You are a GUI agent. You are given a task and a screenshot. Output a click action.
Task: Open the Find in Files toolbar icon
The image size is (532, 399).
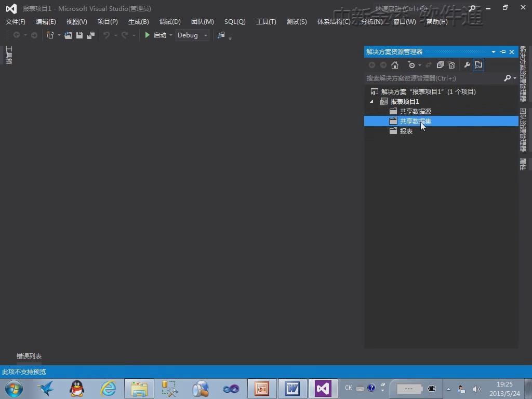221,35
